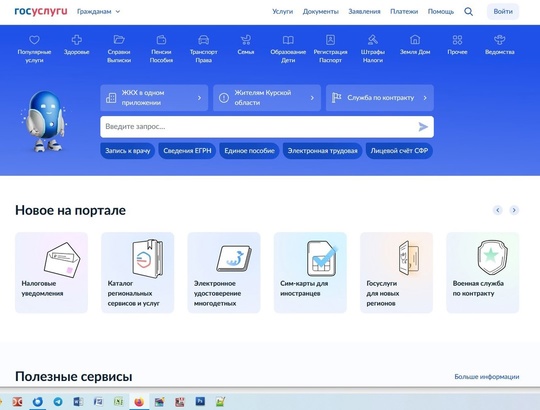540x410 pixels.
Task: Click the Войти login button
Action: [503, 11]
